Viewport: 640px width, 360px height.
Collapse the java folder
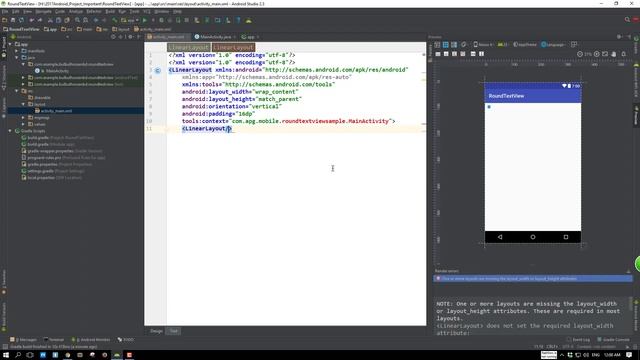pos(17,58)
